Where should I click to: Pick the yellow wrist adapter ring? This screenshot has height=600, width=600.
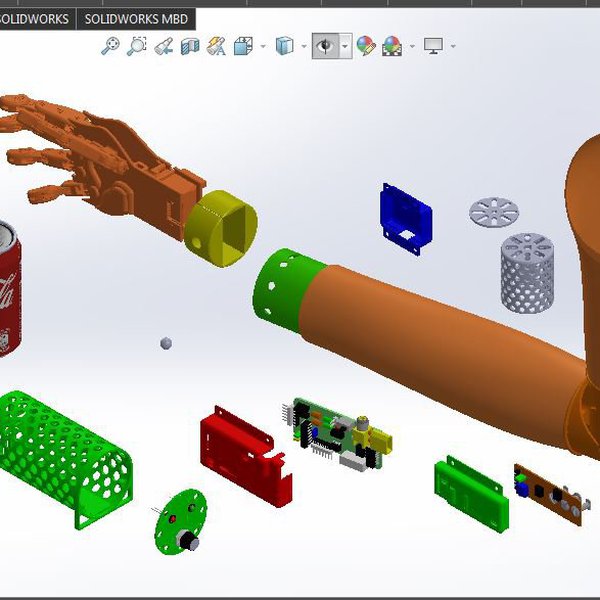pos(221,228)
